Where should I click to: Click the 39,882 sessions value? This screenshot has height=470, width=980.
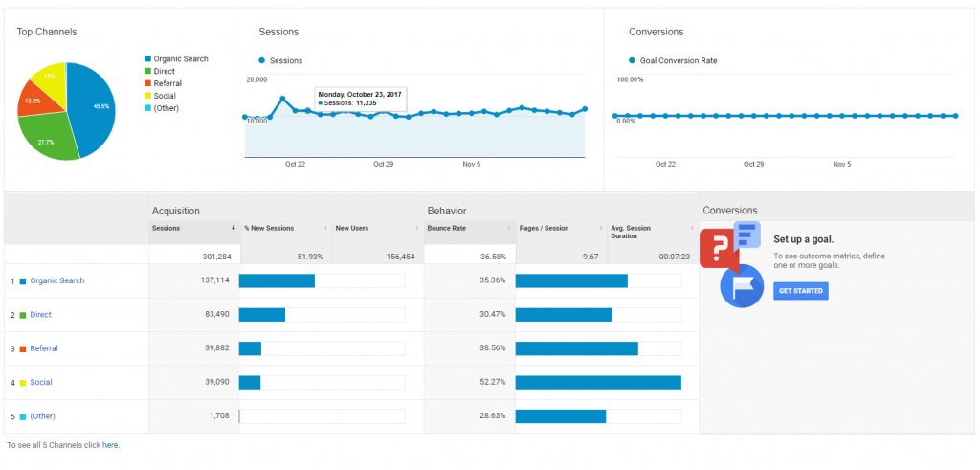(217, 348)
